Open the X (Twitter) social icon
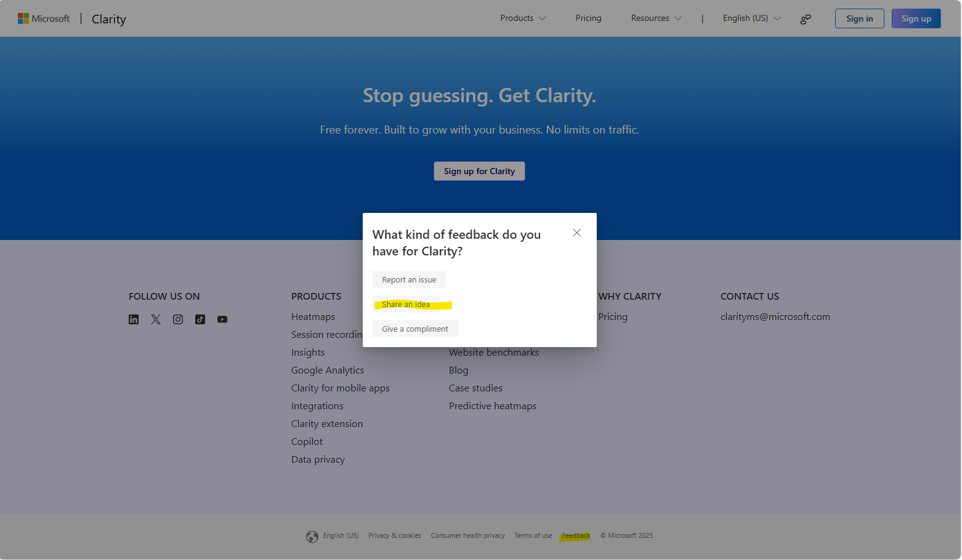962x560 pixels. (x=156, y=319)
